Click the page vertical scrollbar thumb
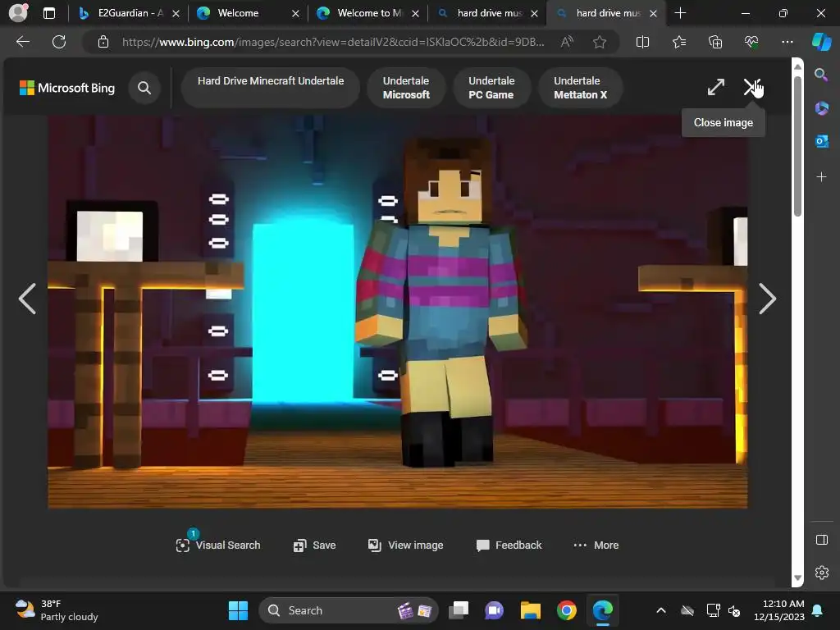The width and height of the screenshot is (840, 630). click(797, 146)
